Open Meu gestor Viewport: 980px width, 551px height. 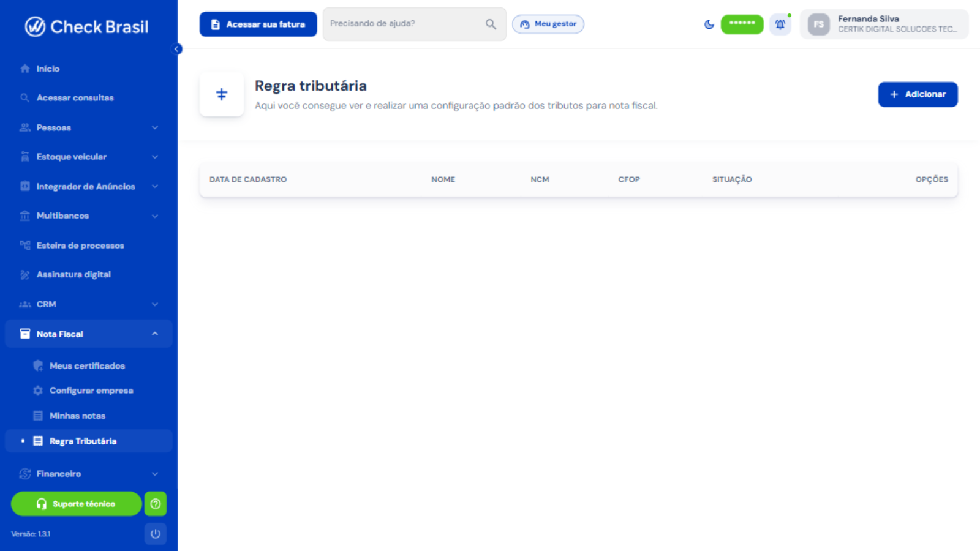tap(548, 24)
